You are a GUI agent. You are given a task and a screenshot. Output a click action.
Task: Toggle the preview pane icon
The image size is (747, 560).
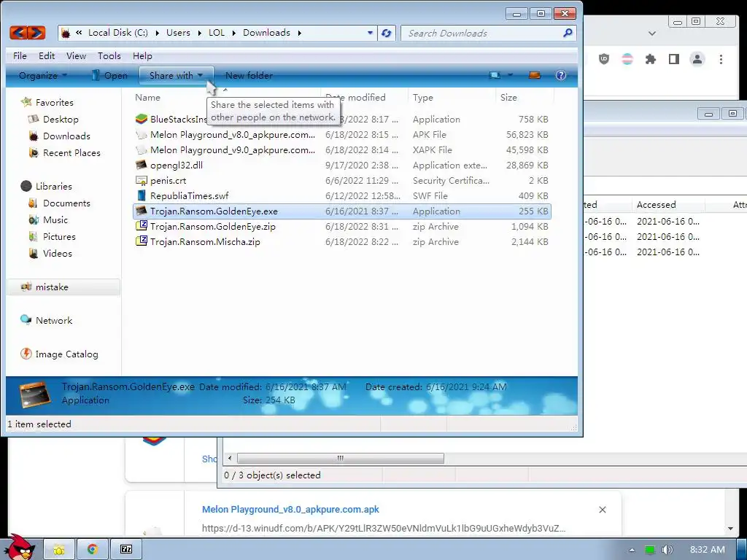tap(535, 75)
